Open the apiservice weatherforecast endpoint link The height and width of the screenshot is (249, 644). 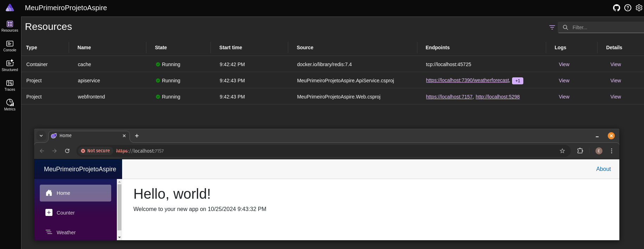pos(467,81)
